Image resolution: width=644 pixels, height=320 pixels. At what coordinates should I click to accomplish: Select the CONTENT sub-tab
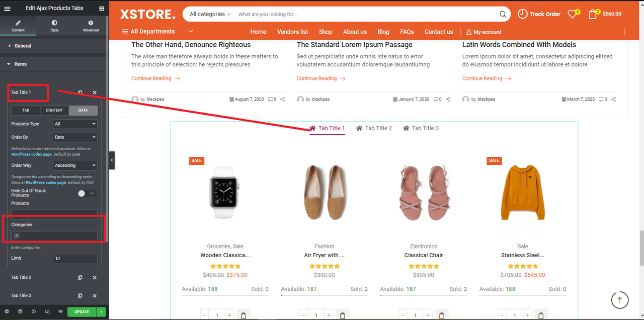click(54, 111)
